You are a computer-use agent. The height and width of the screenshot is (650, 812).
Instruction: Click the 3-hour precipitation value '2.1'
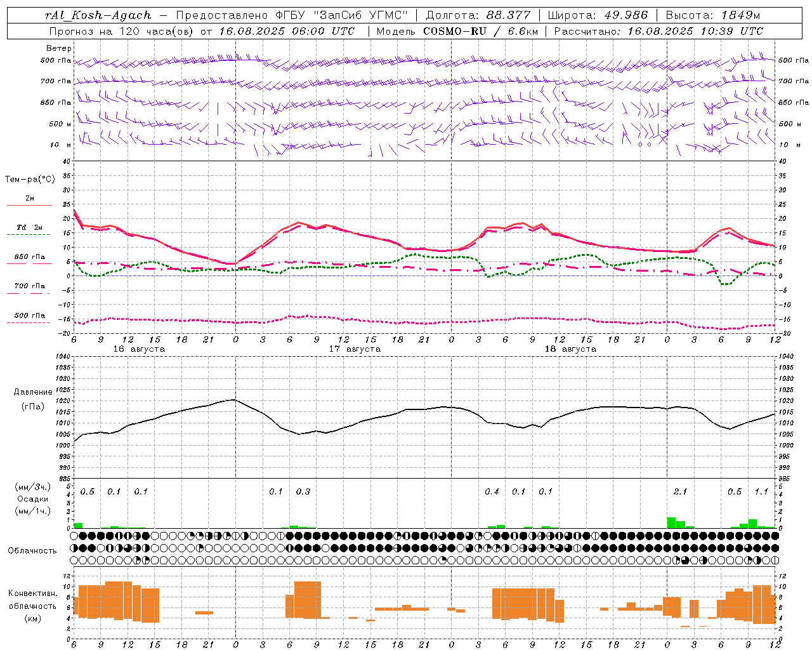tap(680, 491)
